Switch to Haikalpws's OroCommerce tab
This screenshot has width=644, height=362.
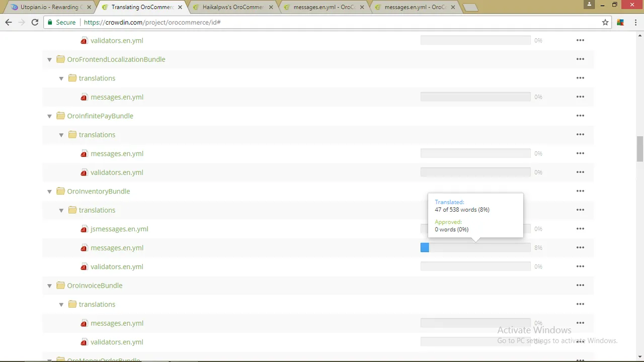tap(232, 7)
